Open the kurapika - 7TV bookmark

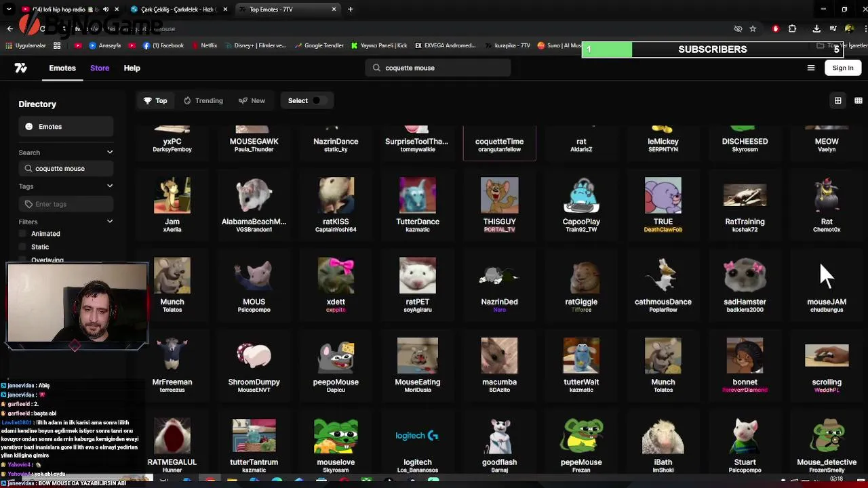point(508,45)
